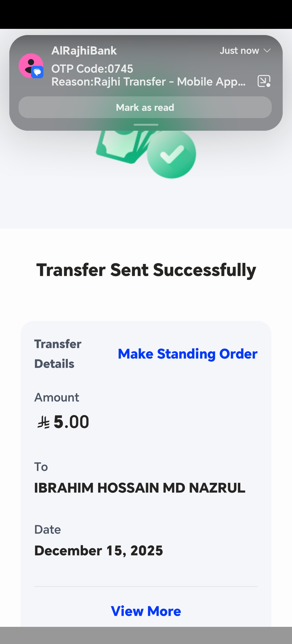Screen dimensions: 292x644
Task: Tap the blue messages badge on avatar
Action: point(37,73)
